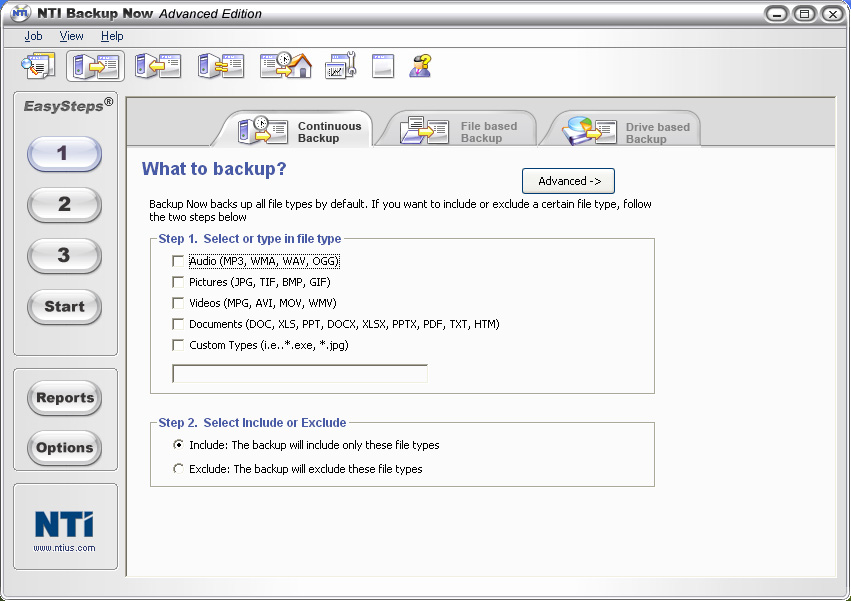851x601 pixels.
Task: Minimize the NTI Backup Now window
Action: tap(777, 14)
